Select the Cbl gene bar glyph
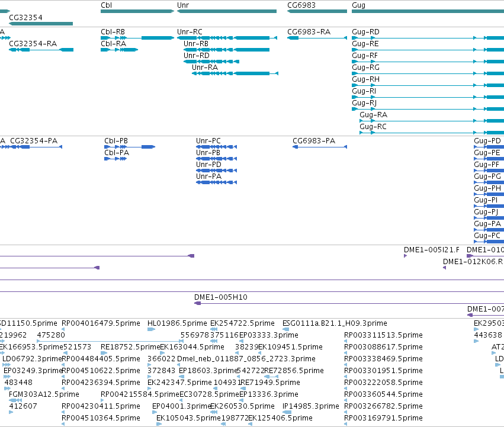The width and height of the screenshot is (504, 427). click(137, 11)
